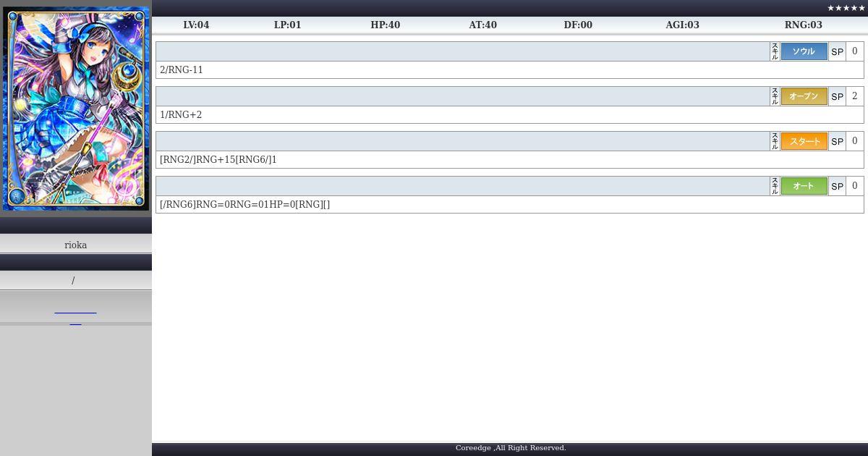
Task: Click the orange スタート skill badge
Action: point(804,141)
